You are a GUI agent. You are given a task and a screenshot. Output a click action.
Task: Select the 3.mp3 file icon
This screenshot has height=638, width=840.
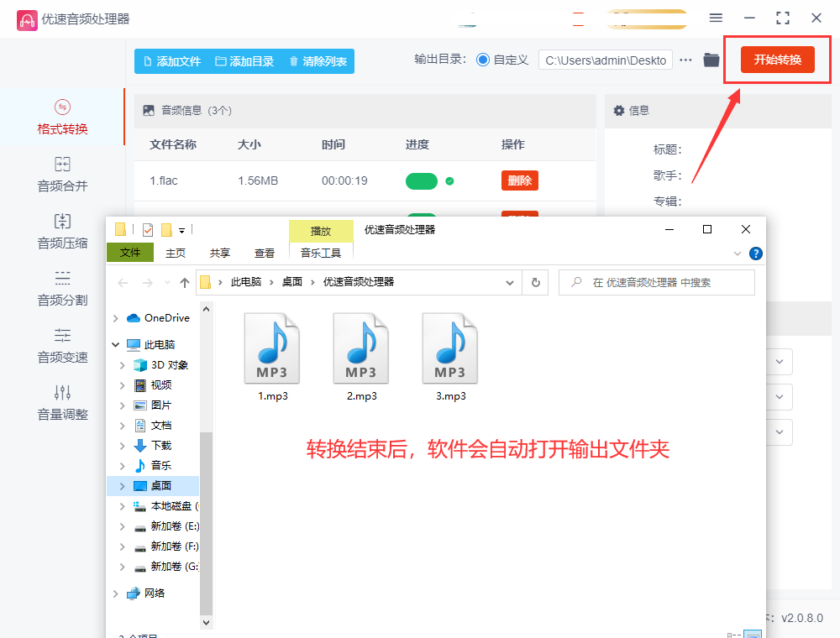[x=450, y=348]
